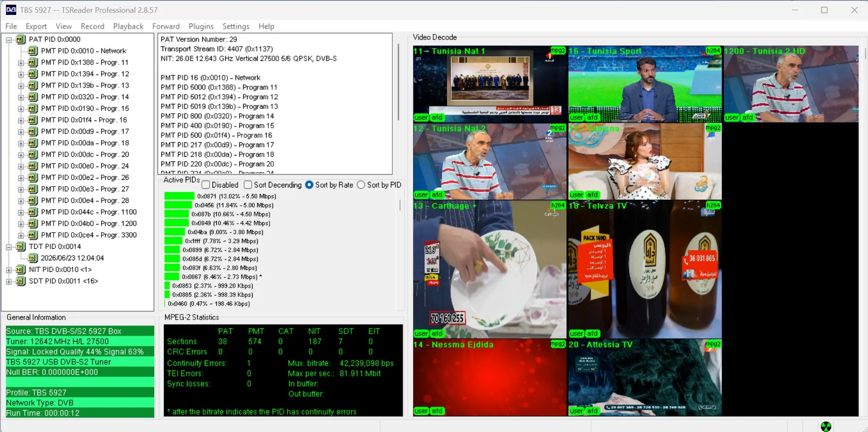Screen dimensions: 868x432
Task: Select the Sort by PID radio button
Action: coord(361,185)
